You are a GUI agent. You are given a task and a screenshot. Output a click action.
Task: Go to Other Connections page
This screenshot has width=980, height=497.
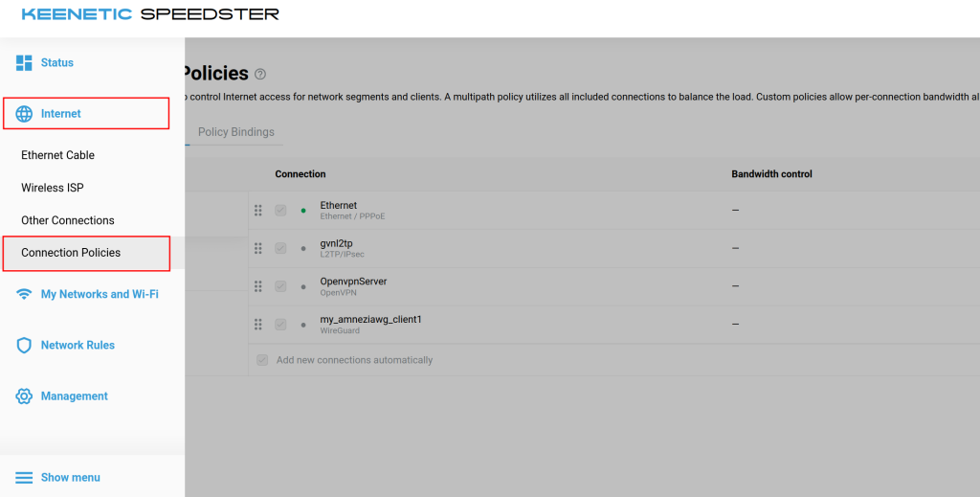click(x=67, y=220)
